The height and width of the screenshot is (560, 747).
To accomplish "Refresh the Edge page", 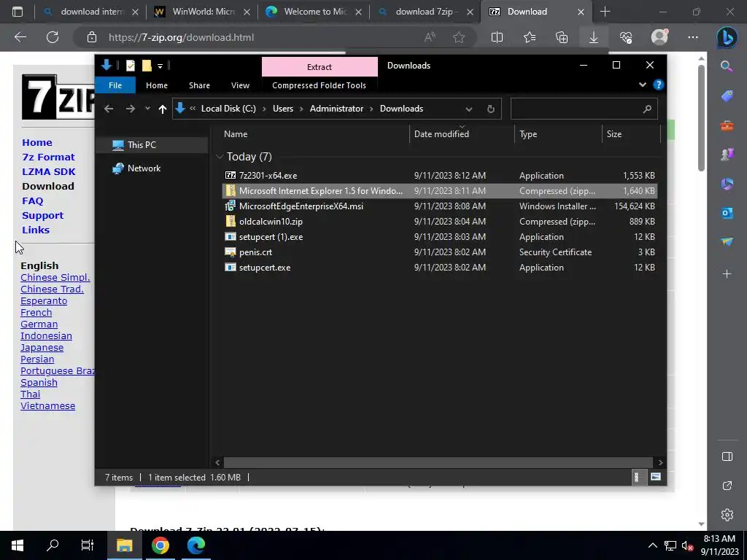I will [x=53, y=37].
